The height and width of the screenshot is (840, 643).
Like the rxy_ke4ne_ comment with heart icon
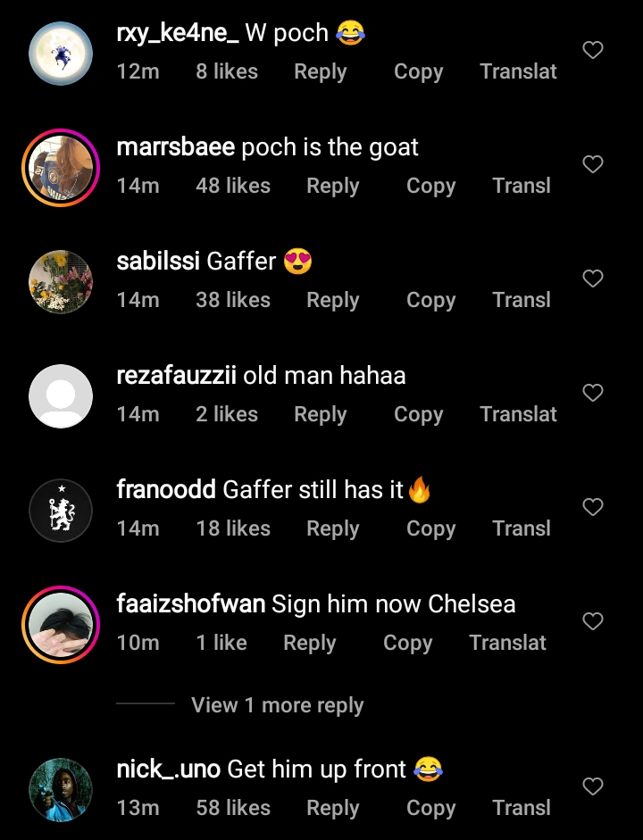[593, 50]
